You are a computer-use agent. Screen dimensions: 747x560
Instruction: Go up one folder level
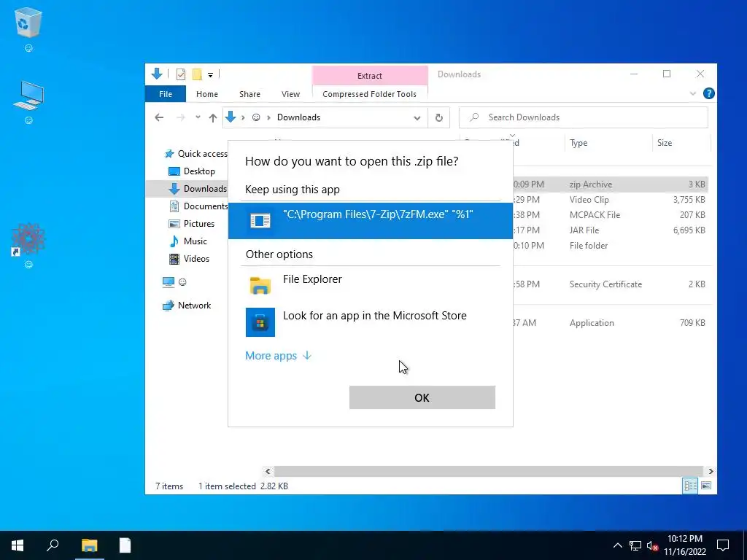coord(213,117)
